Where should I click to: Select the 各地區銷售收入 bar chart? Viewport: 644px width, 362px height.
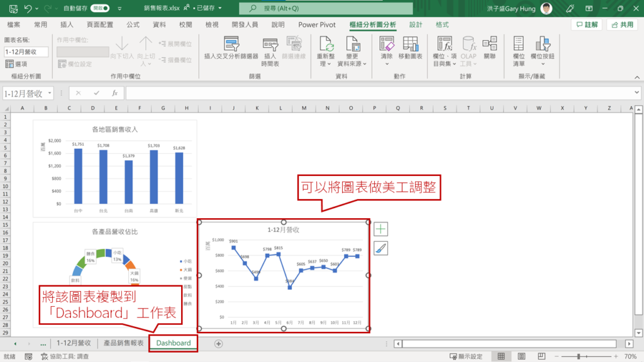114,168
